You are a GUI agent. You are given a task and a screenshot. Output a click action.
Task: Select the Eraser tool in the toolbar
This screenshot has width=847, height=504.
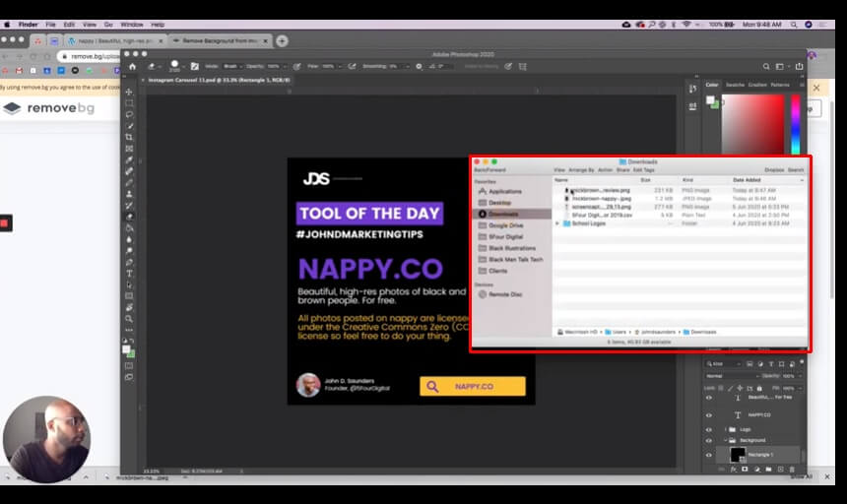[x=129, y=217]
